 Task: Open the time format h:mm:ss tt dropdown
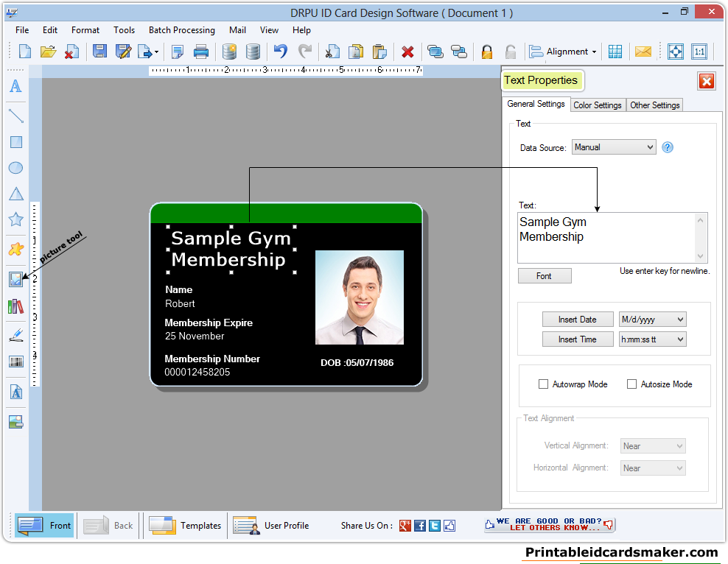pos(652,339)
